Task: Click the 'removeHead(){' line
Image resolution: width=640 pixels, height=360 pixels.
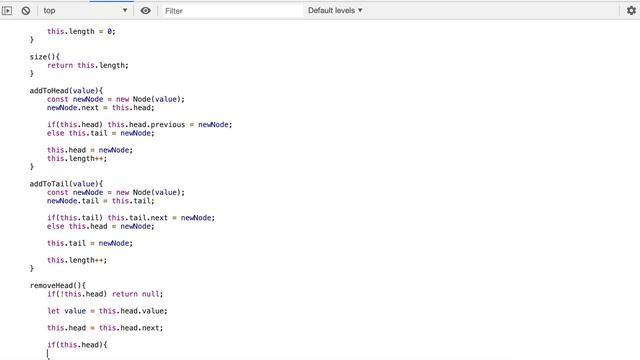Action: click(x=58, y=285)
